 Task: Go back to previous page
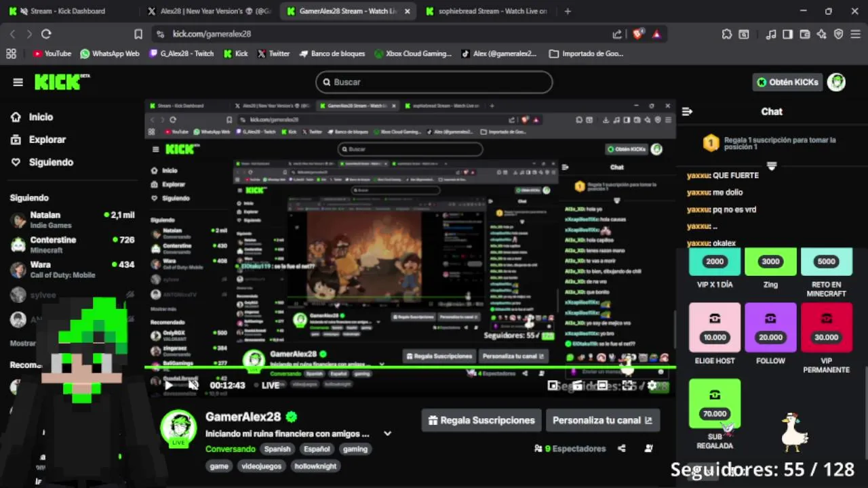tap(12, 34)
